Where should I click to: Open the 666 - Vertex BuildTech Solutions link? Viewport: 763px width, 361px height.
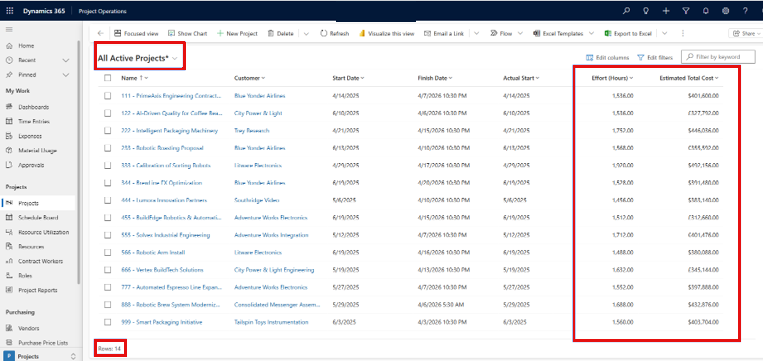(x=162, y=270)
